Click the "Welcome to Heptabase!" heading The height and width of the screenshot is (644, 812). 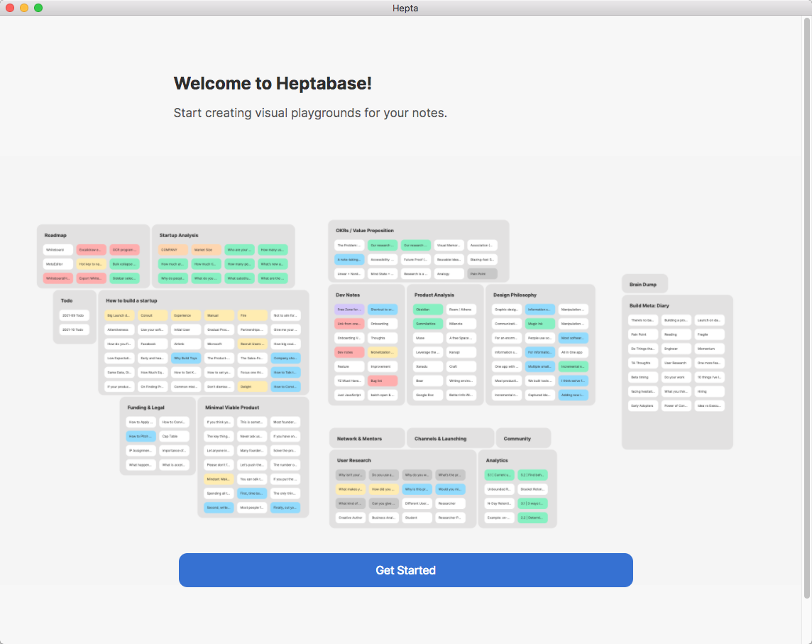(273, 83)
